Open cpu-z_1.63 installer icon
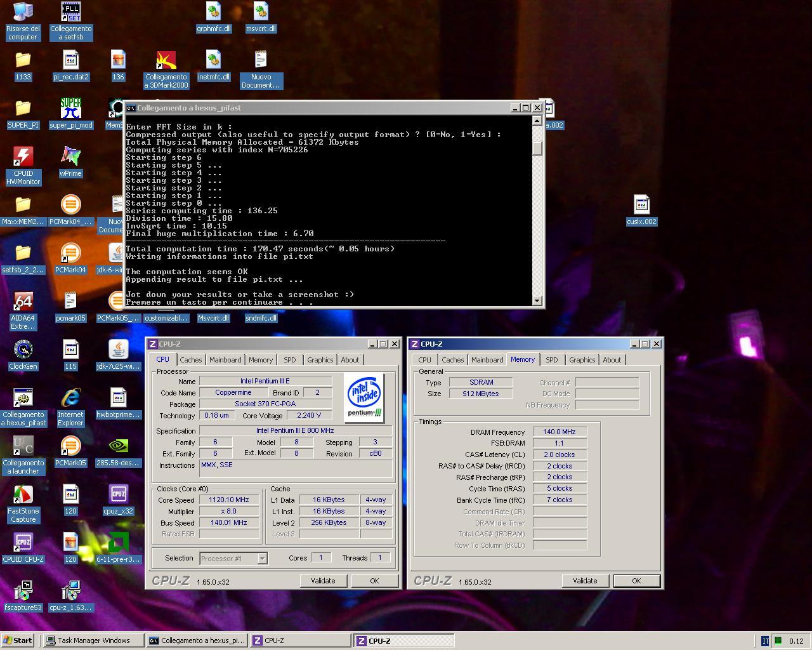 [70, 597]
